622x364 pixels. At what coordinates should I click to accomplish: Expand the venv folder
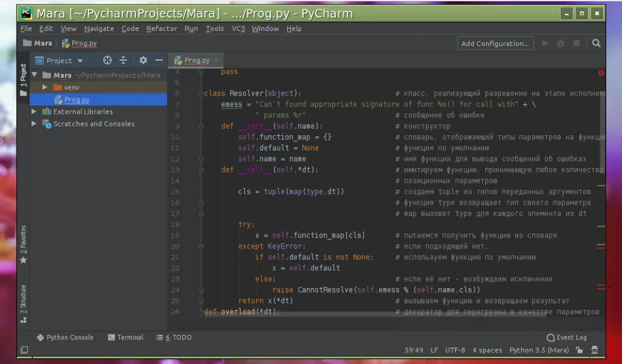pos(45,87)
